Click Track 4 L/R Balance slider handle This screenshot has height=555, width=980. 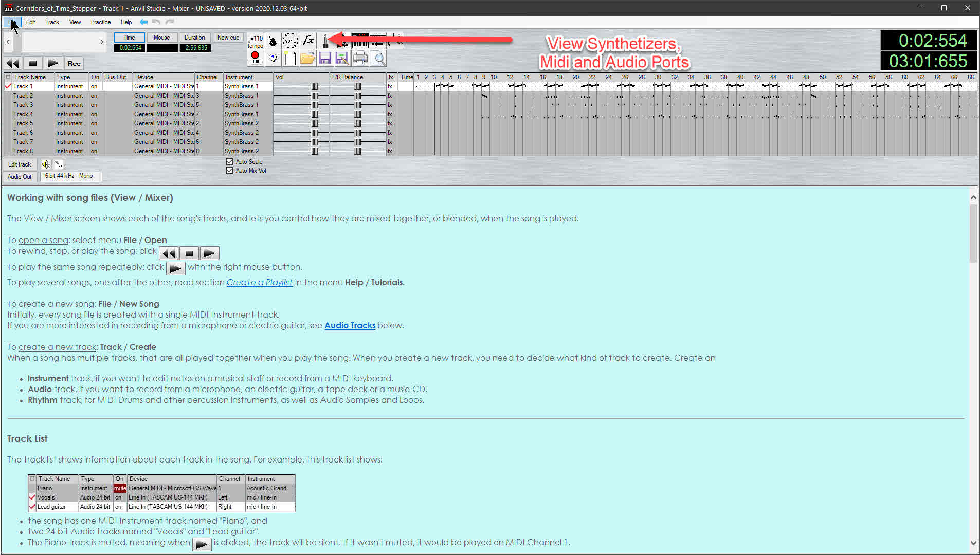tap(358, 114)
